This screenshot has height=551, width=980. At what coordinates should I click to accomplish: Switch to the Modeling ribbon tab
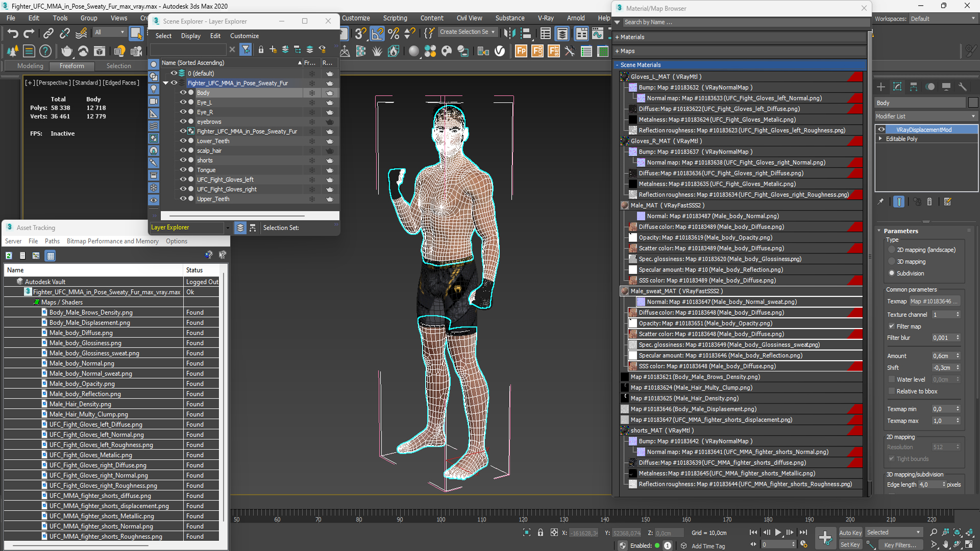(x=30, y=66)
